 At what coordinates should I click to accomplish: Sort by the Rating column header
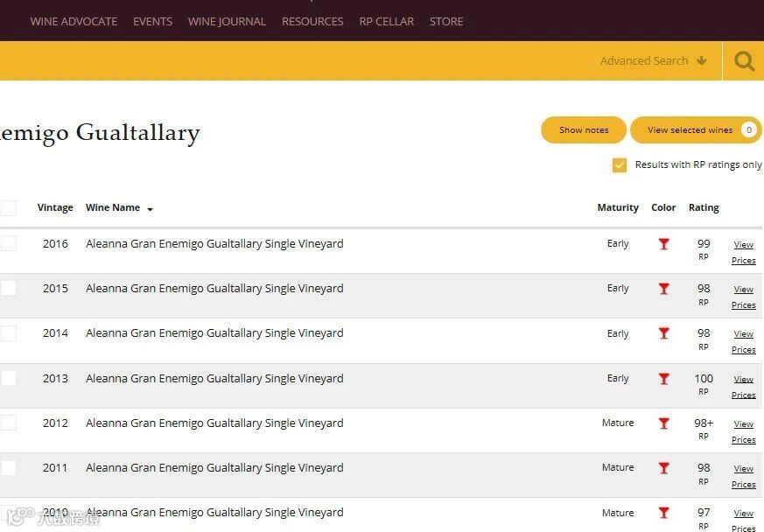point(704,207)
